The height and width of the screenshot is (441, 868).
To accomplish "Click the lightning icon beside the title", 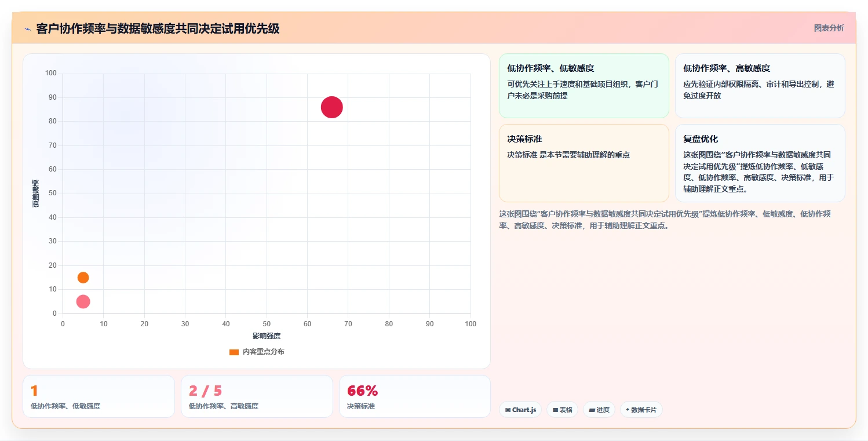I will click(27, 28).
